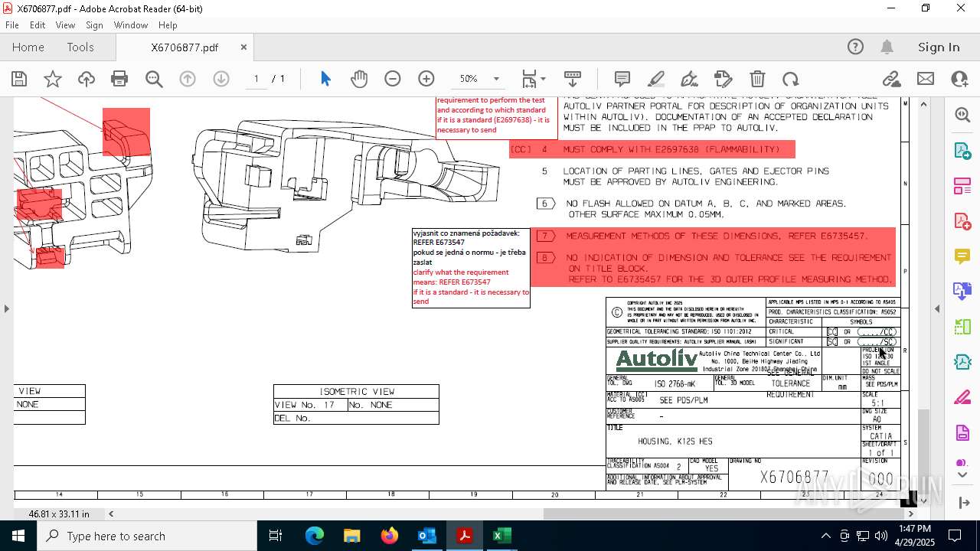Open the find text magnifier tool
980x551 pixels.
pyautogui.click(x=154, y=79)
